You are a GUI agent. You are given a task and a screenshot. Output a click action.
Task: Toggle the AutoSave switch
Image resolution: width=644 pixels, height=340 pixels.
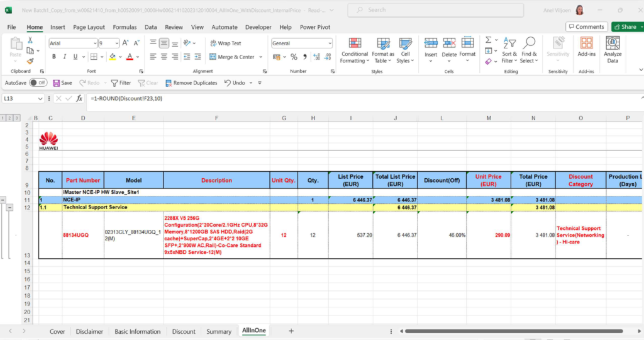point(38,83)
